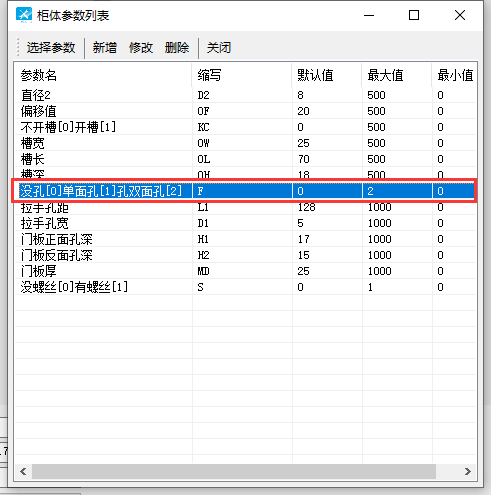The image size is (491, 495).
Task: Select the 偏移值 row
Action: point(245,111)
